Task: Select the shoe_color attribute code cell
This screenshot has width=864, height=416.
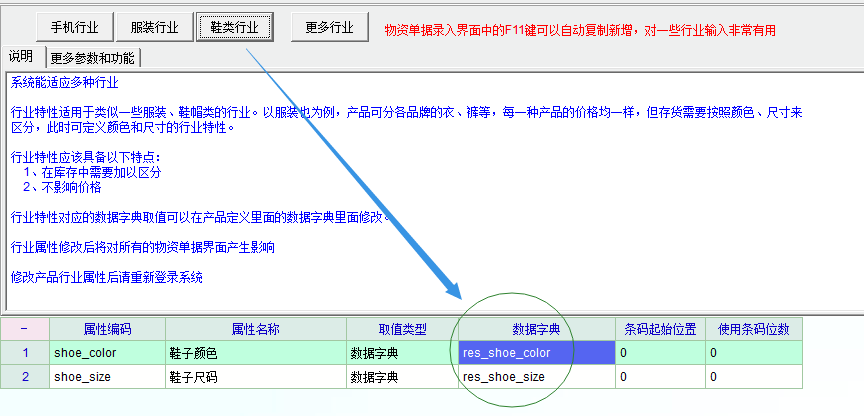Action: 107,353
